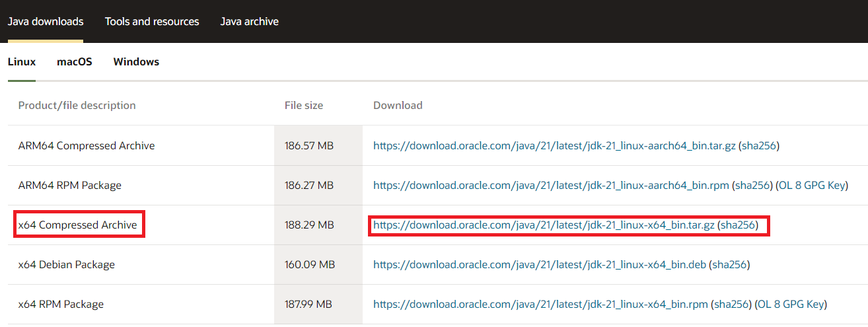Click the x64 Compressed Archive description
Viewport: 868px width, 327px height.
click(78, 225)
